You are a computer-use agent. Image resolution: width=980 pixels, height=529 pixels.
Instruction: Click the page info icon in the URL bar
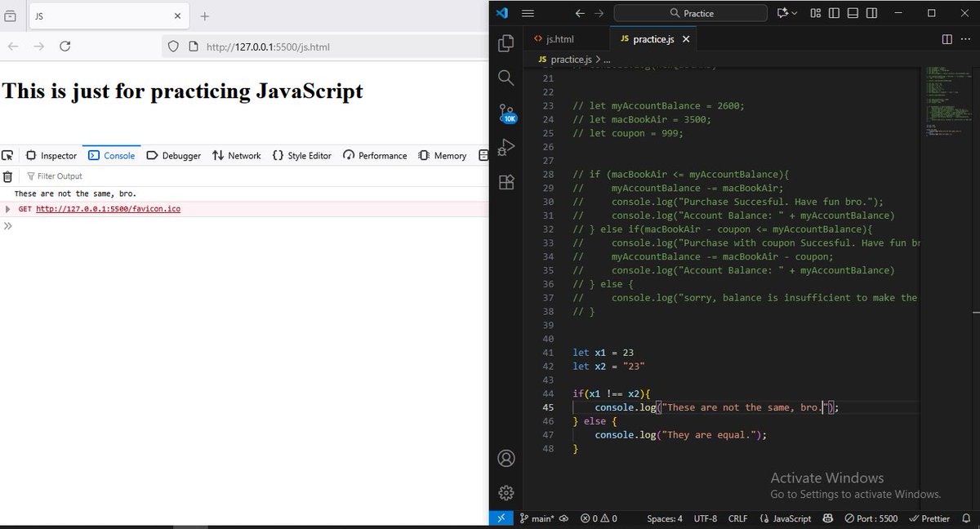tap(193, 47)
